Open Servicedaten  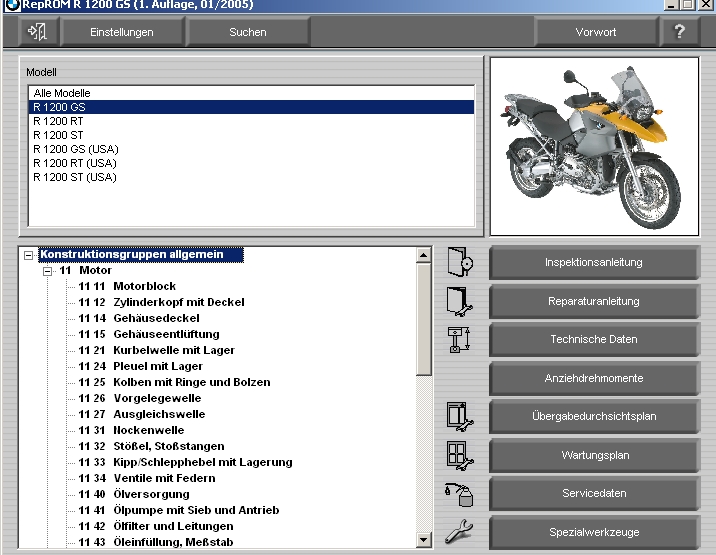click(x=594, y=493)
